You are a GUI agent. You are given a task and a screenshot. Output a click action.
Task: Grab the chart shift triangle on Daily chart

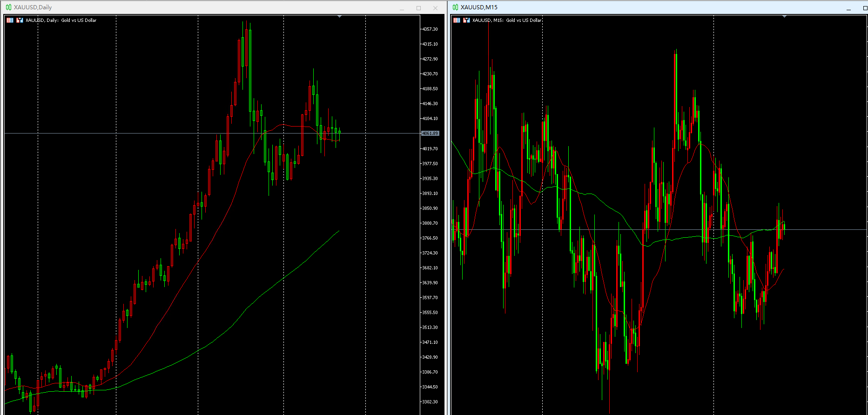tap(339, 17)
